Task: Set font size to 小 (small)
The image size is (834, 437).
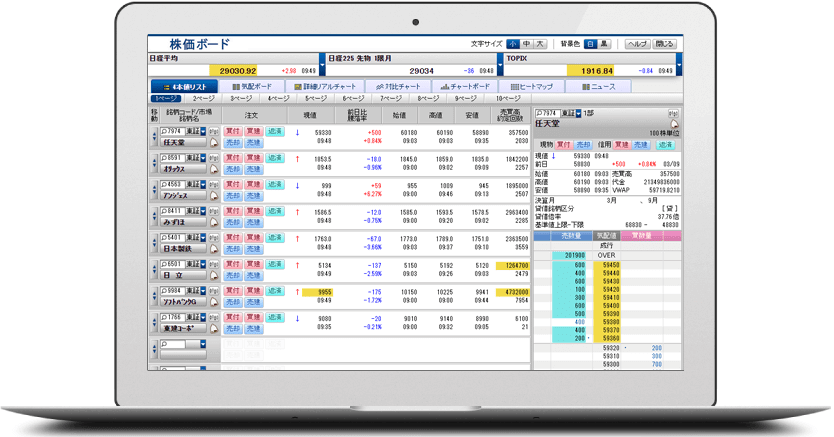Action: coord(513,44)
